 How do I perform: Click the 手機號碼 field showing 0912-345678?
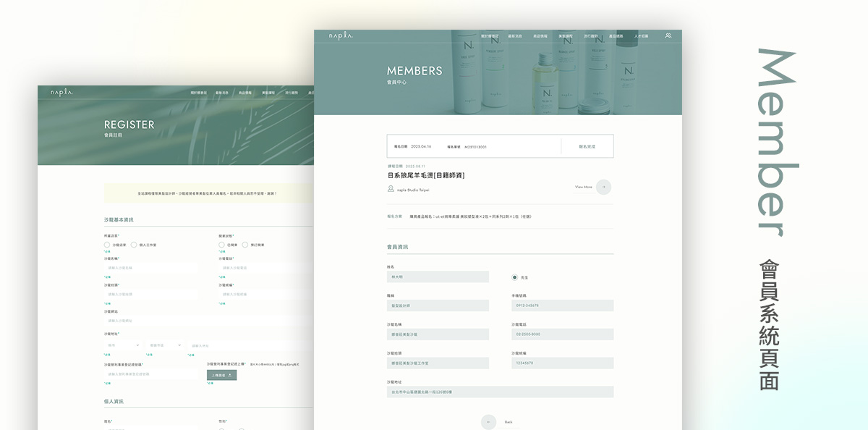(x=562, y=305)
